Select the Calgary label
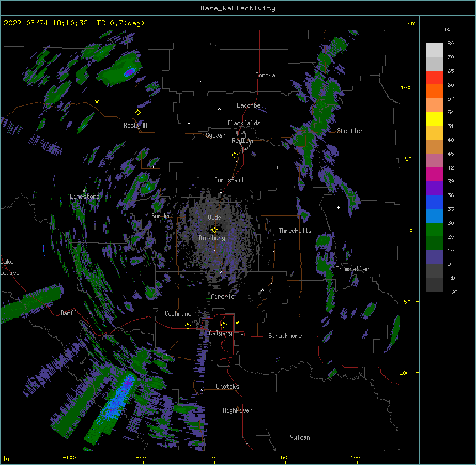The width and height of the screenshot is (476, 465). click(x=220, y=333)
